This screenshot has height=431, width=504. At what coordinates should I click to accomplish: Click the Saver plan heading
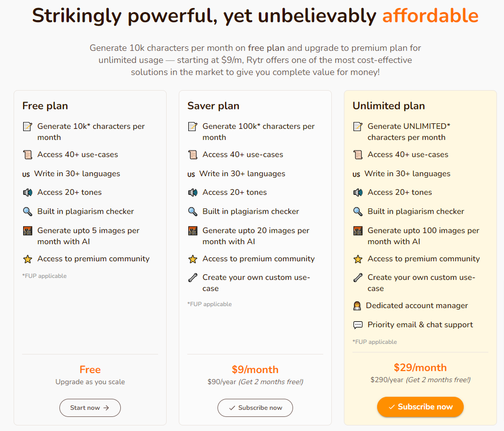point(213,106)
